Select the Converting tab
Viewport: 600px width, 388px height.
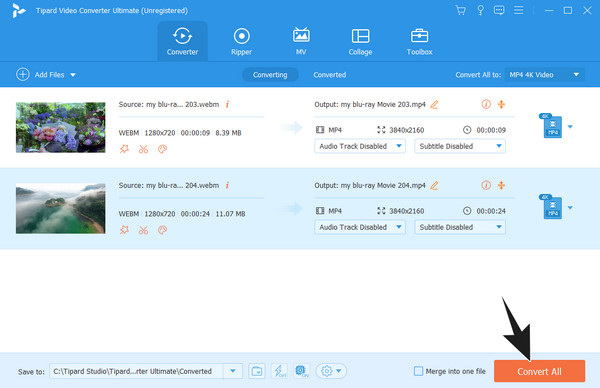(270, 75)
